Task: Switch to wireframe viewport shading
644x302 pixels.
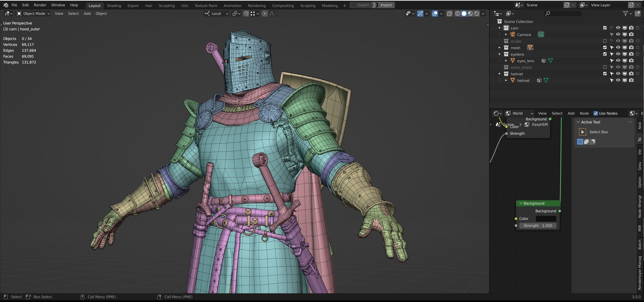Action: click(x=457, y=14)
